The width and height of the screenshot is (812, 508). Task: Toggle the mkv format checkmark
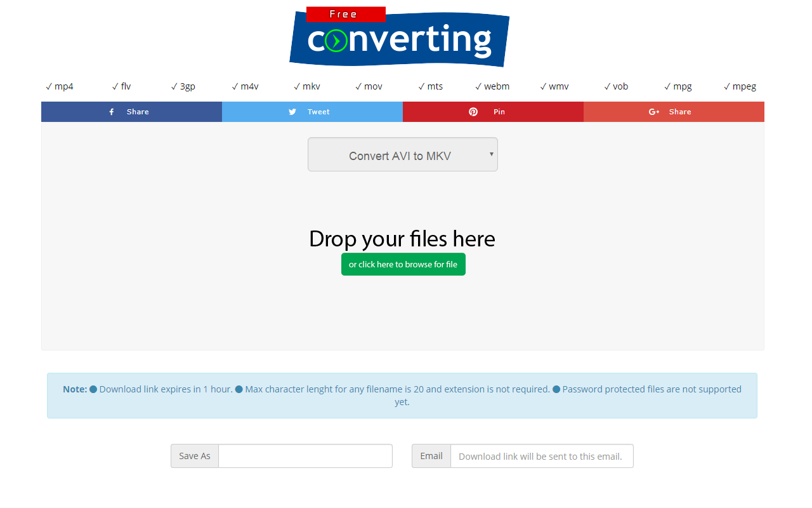(x=296, y=86)
